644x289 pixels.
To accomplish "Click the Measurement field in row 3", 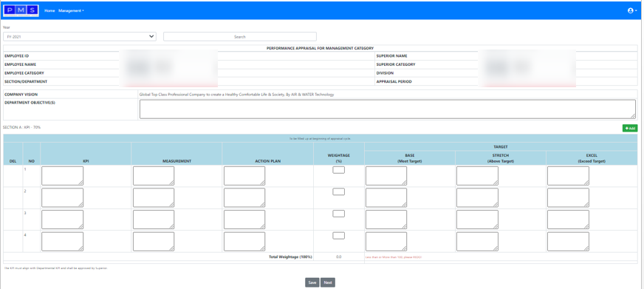I will point(154,220).
